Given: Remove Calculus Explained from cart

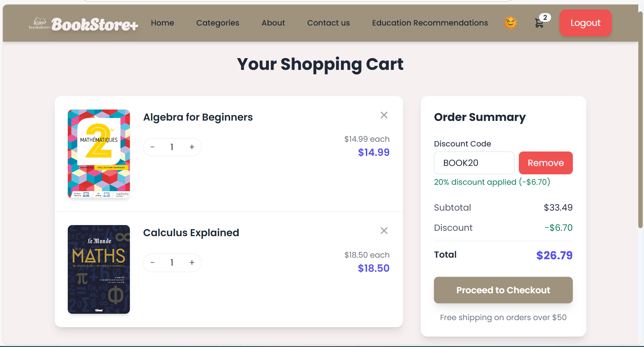Looking at the screenshot, I should coord(384,231).
